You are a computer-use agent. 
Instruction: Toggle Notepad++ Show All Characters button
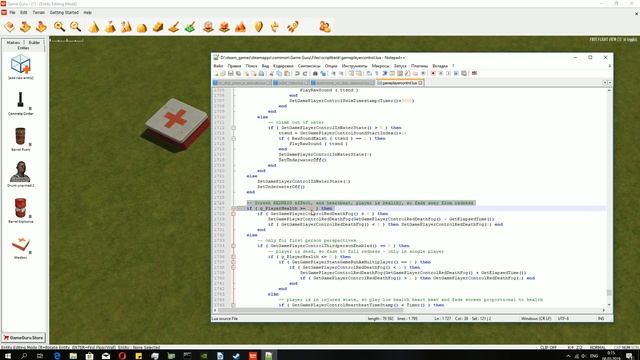(377, 73)
